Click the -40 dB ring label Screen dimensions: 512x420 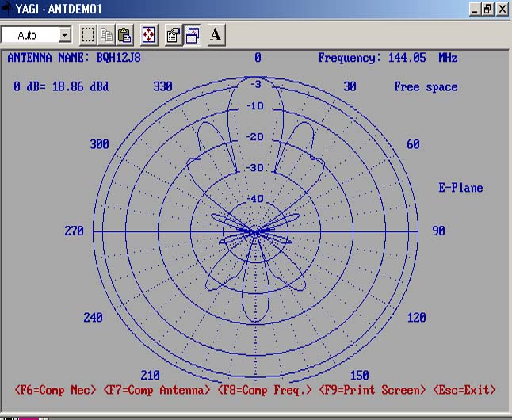[255, 199]
